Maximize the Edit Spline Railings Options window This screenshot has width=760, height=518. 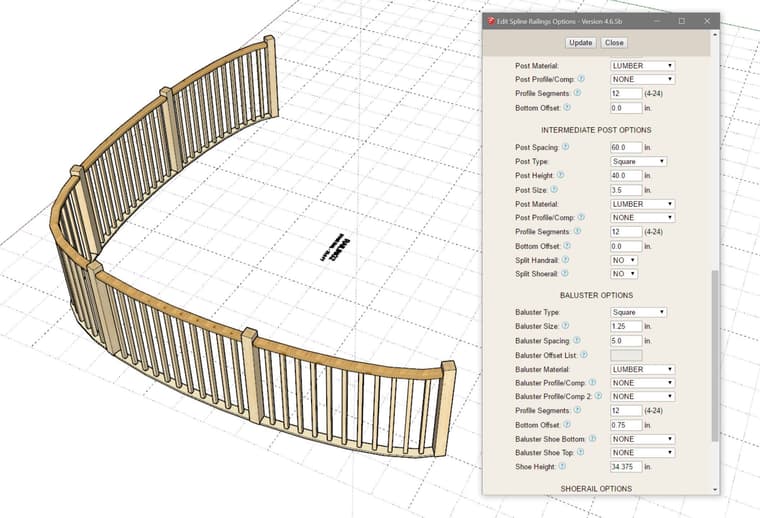click(x=682, y=21)
